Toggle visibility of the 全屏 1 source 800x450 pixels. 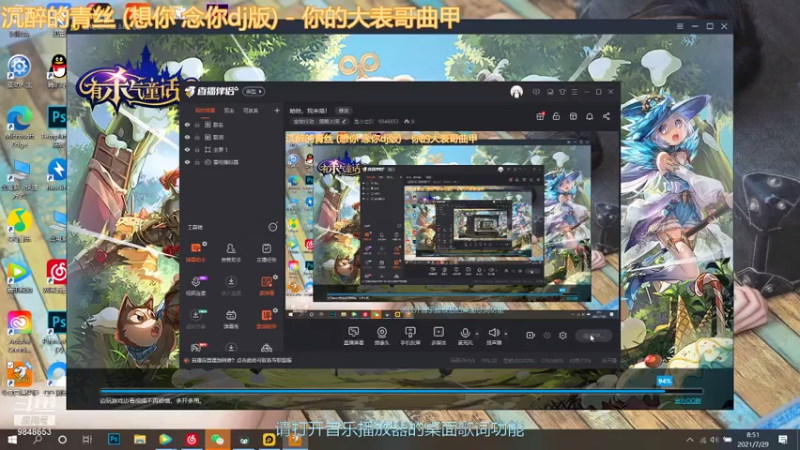(187, 149)
